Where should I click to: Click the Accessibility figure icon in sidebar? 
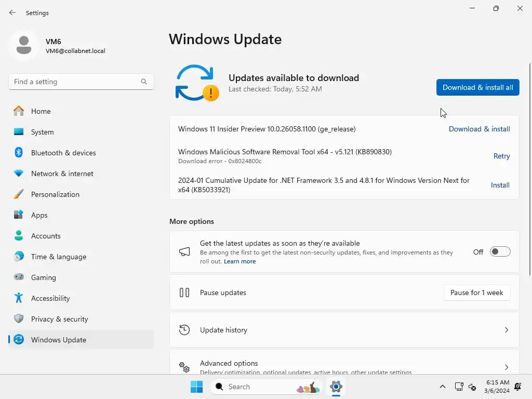click(19, 298)
